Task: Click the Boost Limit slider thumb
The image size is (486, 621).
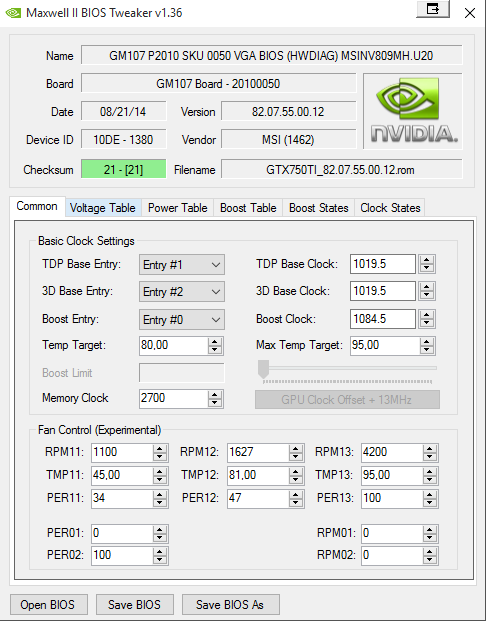Action: (263, 370)
